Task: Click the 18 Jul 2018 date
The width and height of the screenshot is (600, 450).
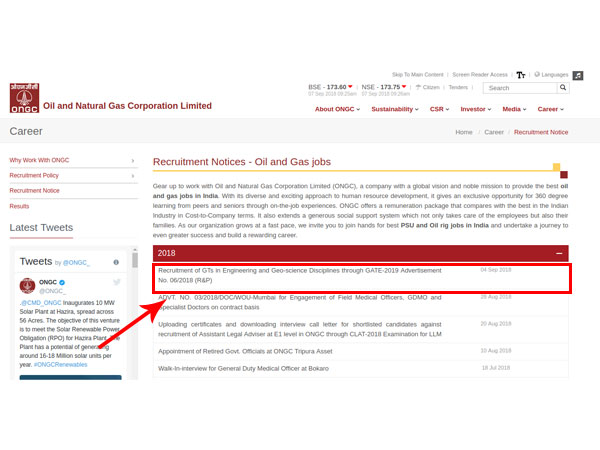Action: point(496,368)
